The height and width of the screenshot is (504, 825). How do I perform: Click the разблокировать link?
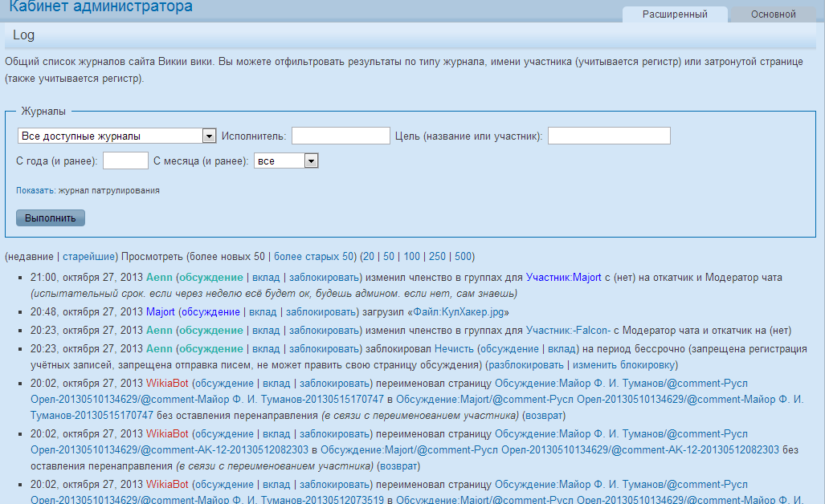[526, 365]
